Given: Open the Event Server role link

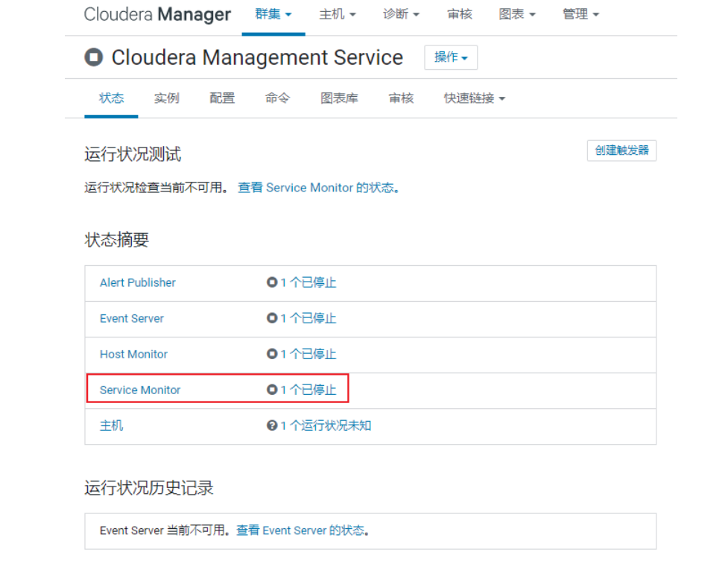Looking at the screenshot, I should (132, 318).
